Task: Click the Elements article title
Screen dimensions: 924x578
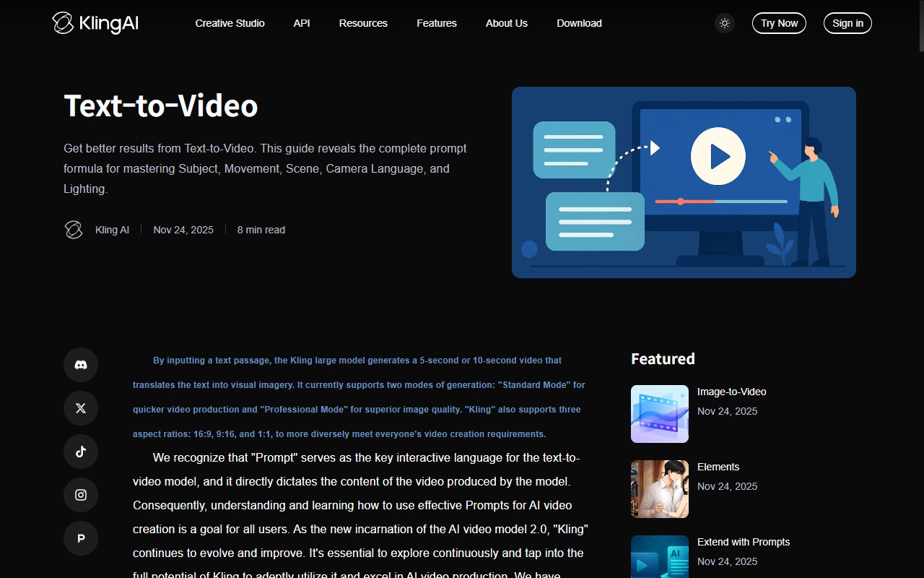Action: tap(718, 467)
